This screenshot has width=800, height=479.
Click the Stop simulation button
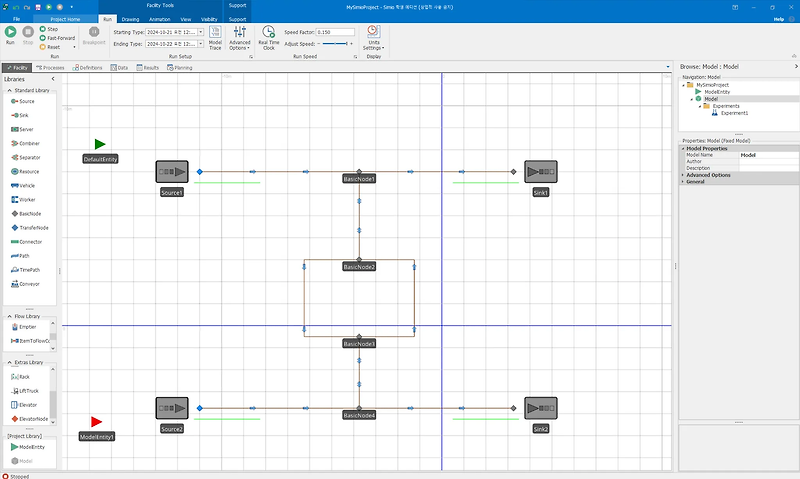tap(28, 35)
